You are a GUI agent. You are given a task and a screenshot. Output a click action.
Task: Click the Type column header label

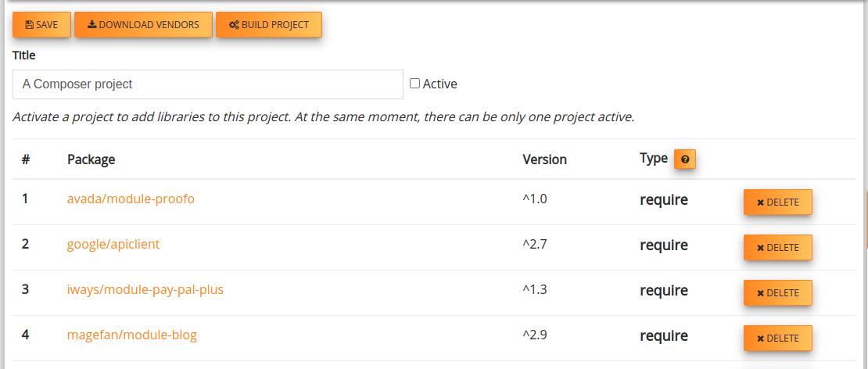(x=654, y=158)
